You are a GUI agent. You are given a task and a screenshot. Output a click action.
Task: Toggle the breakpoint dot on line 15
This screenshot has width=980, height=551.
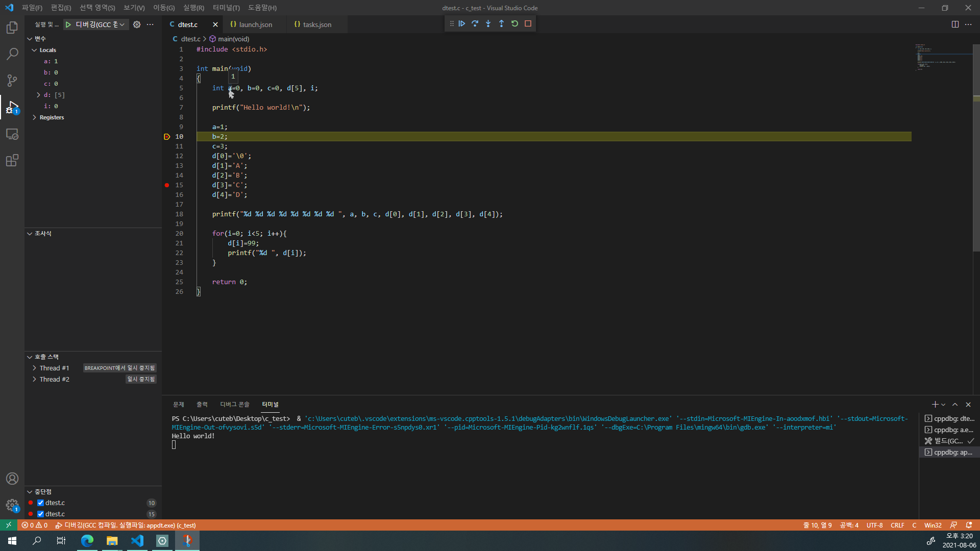(x=167, y=185)
